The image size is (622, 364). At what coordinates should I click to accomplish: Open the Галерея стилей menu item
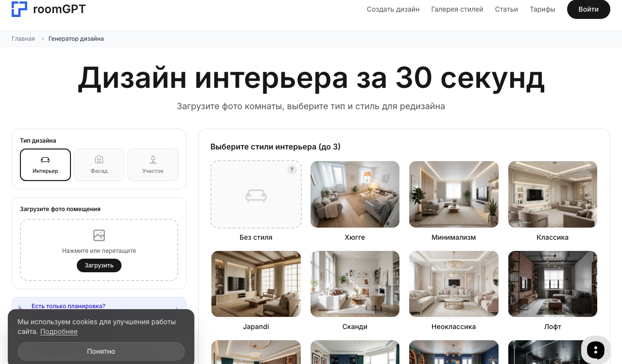tap(457, 9)
